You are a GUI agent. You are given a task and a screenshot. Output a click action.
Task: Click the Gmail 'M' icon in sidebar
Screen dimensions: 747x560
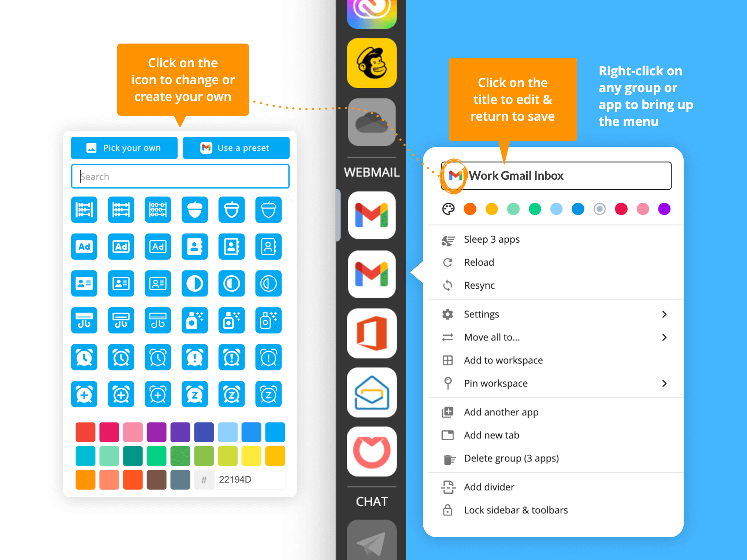tap(373, 215)
